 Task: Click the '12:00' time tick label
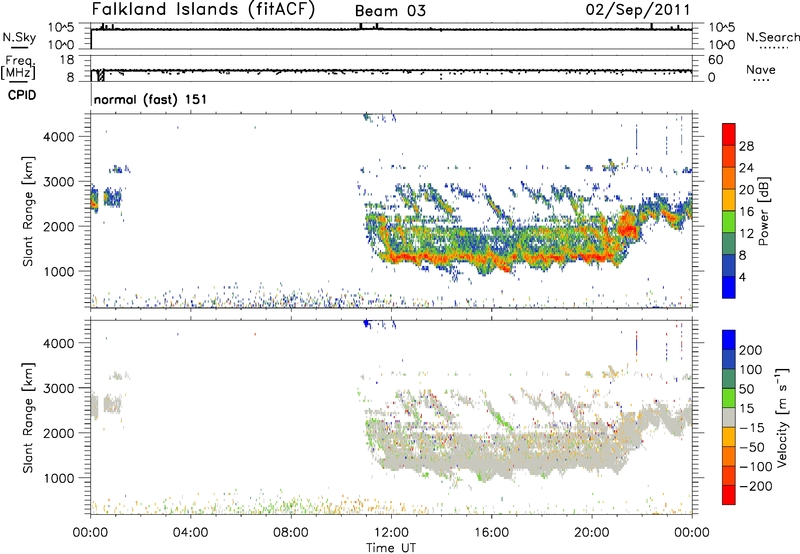point(391,533)
